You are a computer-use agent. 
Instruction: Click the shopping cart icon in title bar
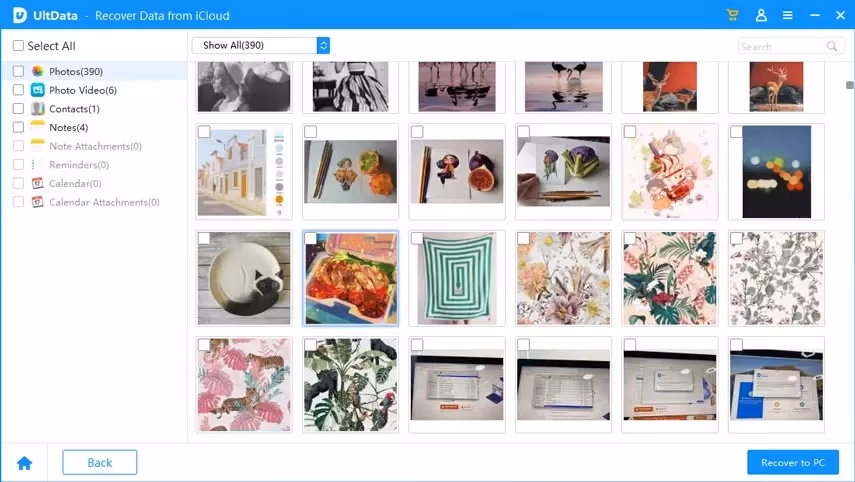point(733,15)
